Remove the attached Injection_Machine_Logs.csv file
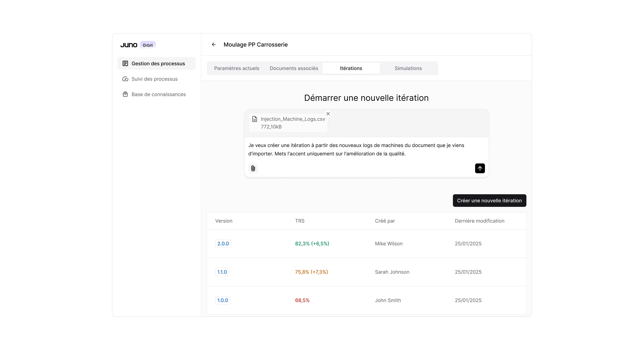This screenshot has width=644, height=350. click(x=328, y=114)
